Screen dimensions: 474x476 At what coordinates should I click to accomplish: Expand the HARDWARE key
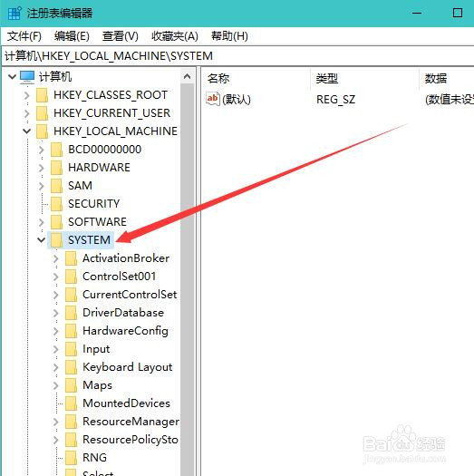click(42, 168)
